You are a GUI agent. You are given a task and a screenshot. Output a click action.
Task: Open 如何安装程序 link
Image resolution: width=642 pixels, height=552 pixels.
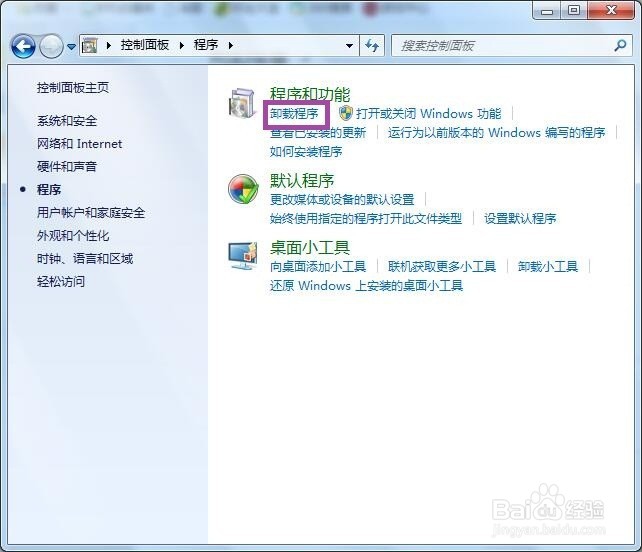(x=306, y=152)
